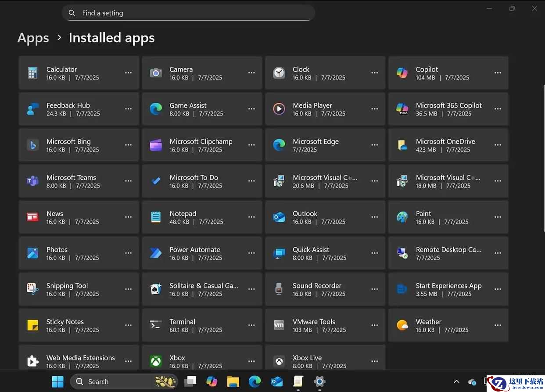
Task: Click the taskbar Search box
Action: coord(124,381)
